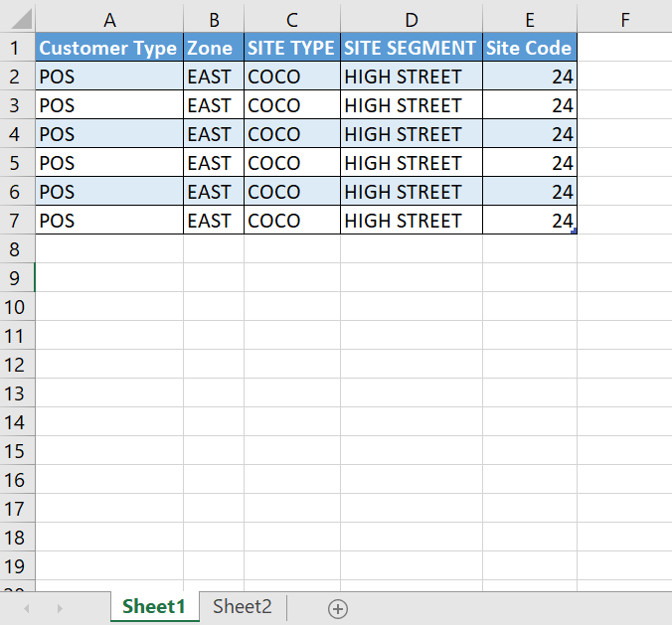Select the Sheet1 tab
This screenshot has width=672, height=625.
[154, 606]
